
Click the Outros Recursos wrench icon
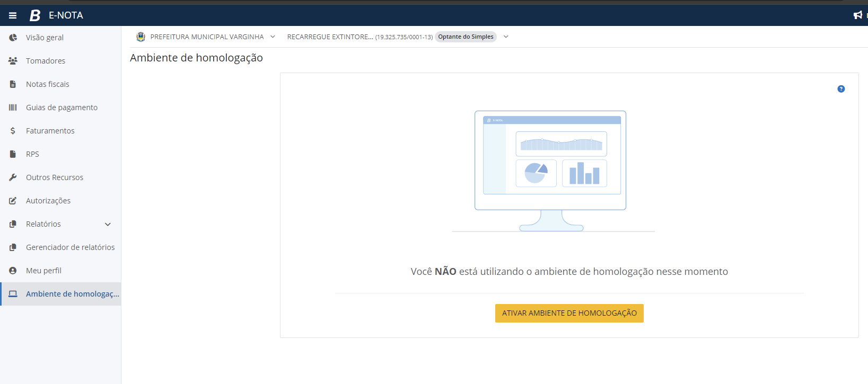click(x=13, y=177)
